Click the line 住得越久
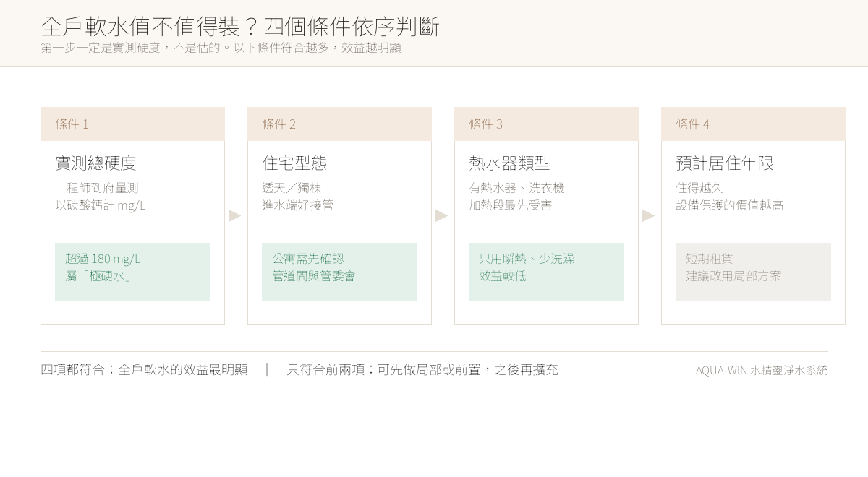Image resolution: width=868 pixels, height=477 pixels. (x=699, y=188)
